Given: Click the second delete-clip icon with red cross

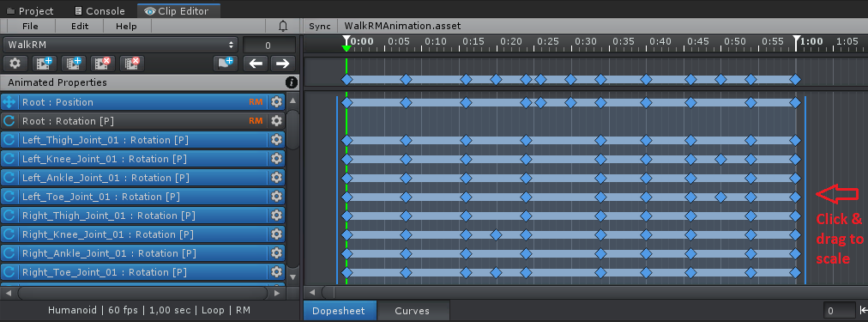Looking at the screenshot, I should (132, 64).
